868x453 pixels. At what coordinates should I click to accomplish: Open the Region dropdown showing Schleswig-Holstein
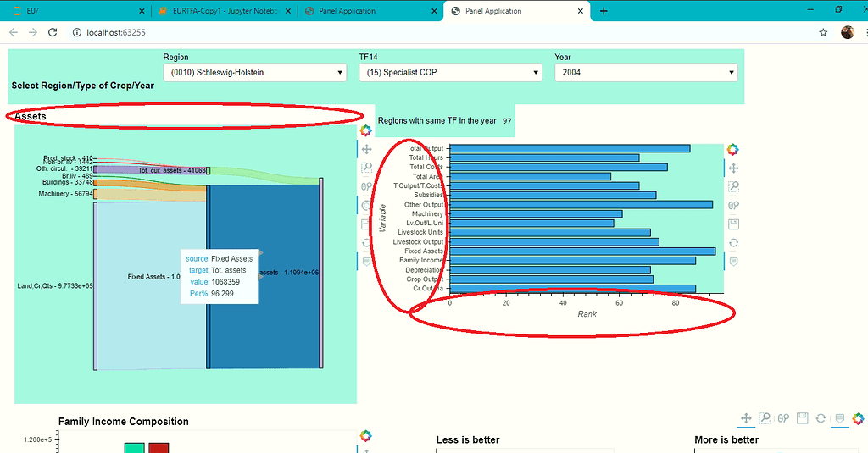[x=254, y=73]
